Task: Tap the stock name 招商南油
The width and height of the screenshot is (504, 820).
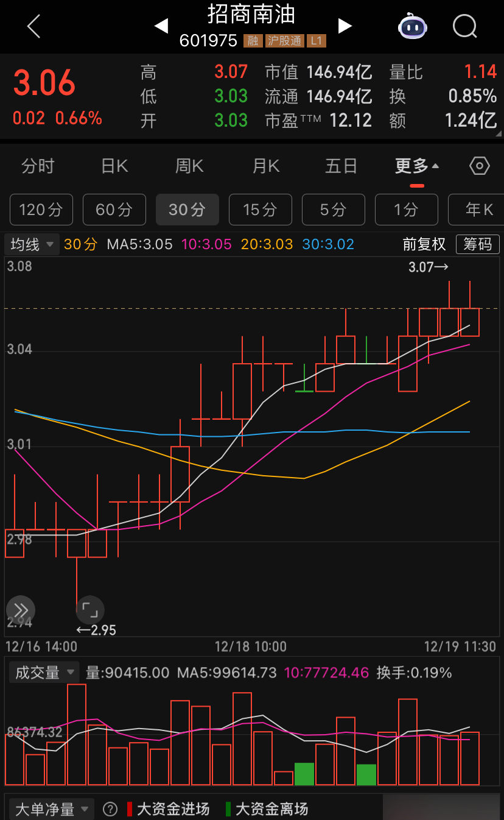Action: coord(251,13)
